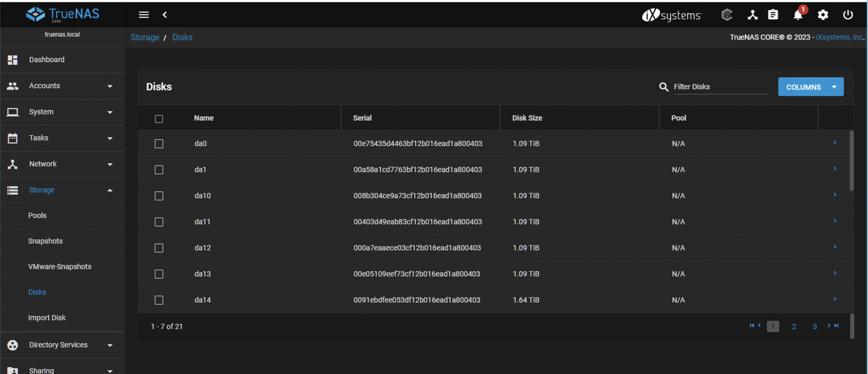Screen dimensions: 868x374
Task: Open Pools in the Storage submenu
Action: point(38,216)
